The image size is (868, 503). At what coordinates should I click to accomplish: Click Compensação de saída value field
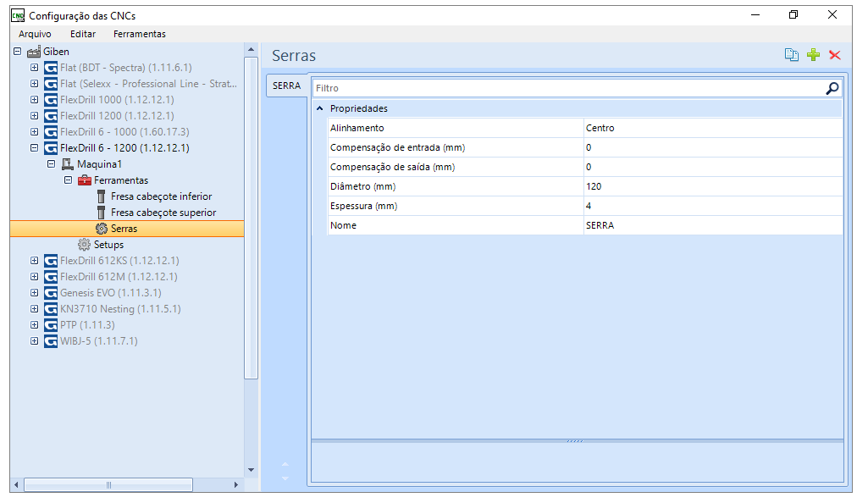713,167
